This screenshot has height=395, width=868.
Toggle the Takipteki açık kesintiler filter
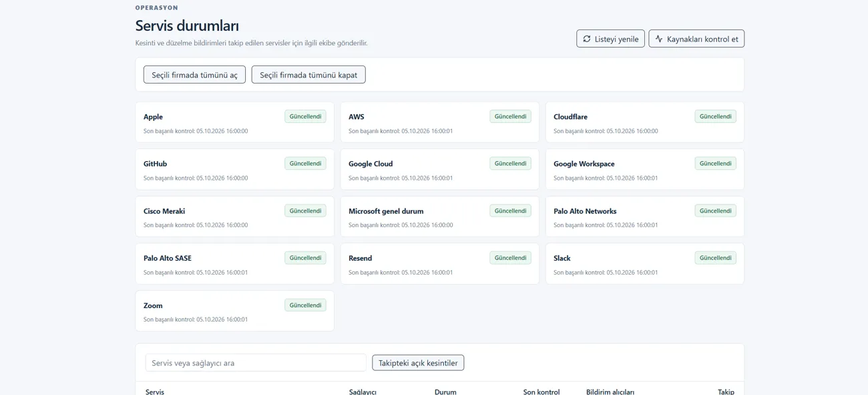(x=418, y=363)
